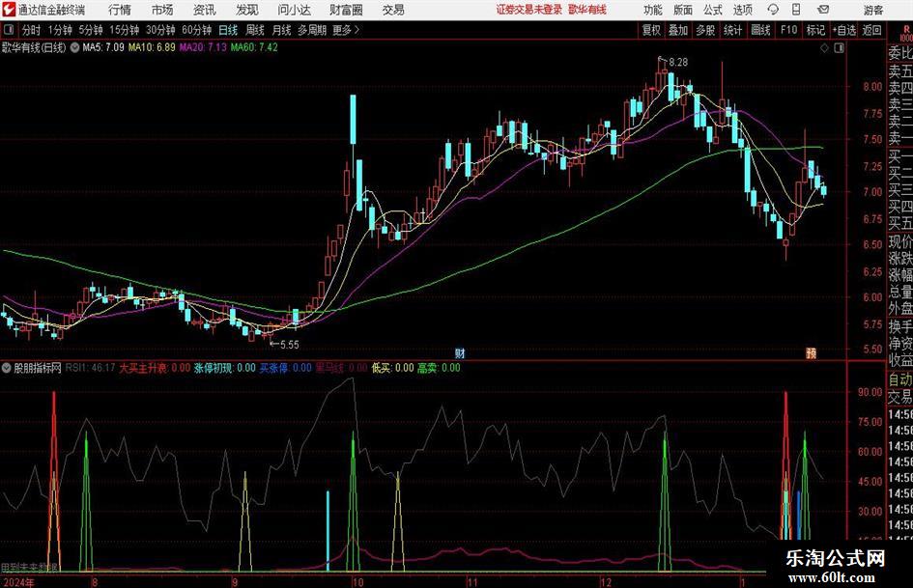
Task: Click the MA20: 7.13 label
Action: (x=203, y=47)
